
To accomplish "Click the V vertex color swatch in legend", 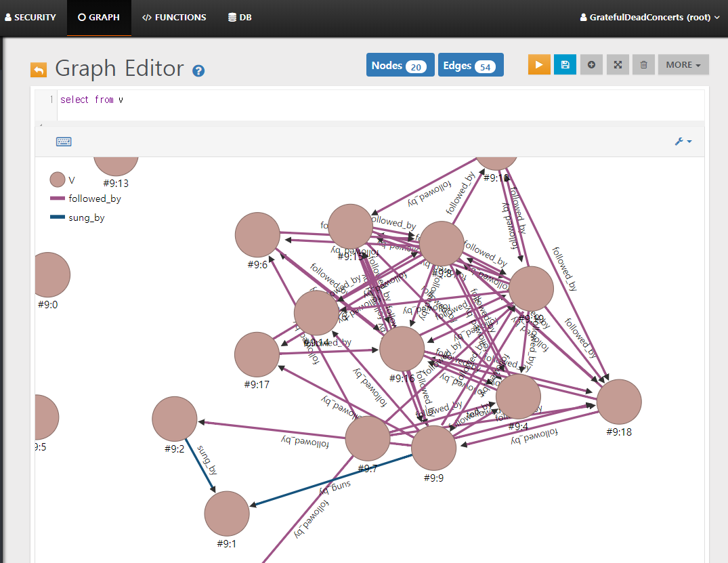I will tap(58, 180).
